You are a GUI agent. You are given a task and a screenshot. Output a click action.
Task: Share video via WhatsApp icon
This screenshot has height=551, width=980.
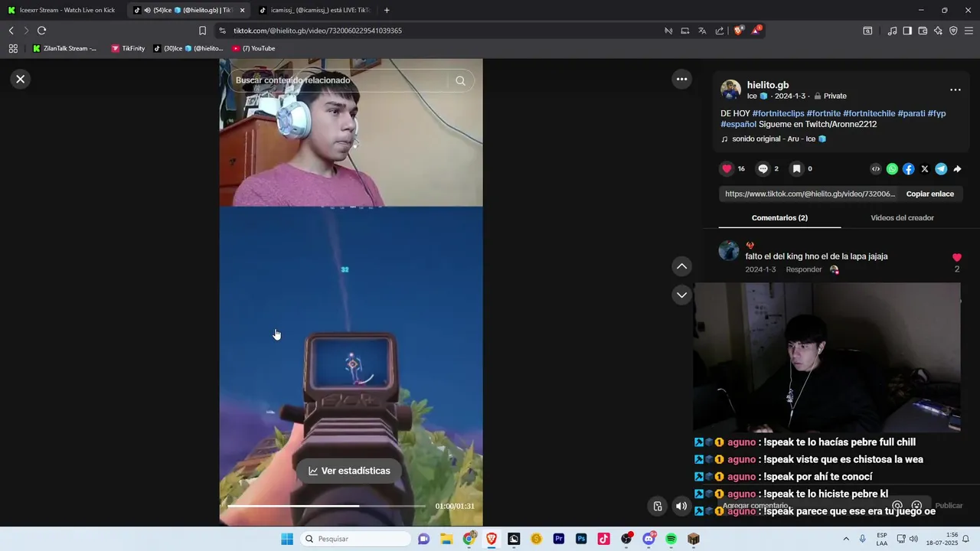pos(892,169)
